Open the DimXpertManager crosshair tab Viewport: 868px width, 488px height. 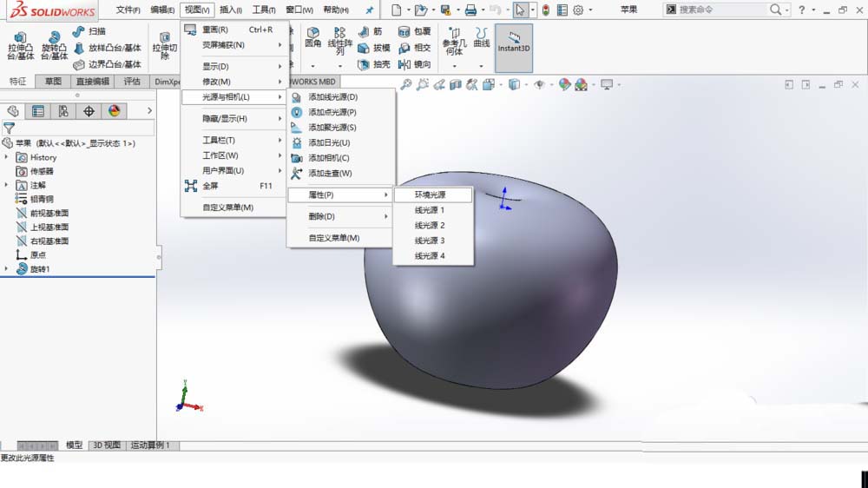point(89,111)
